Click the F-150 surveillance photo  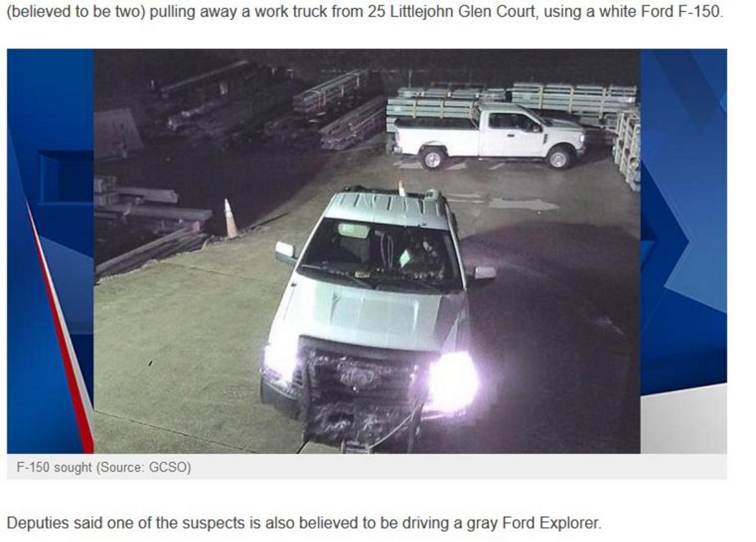pos(367,251)
